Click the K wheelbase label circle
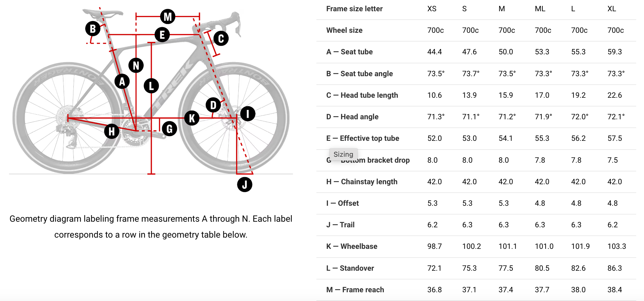The width and height of the screenshot is (644, 301). click(192, 118)
